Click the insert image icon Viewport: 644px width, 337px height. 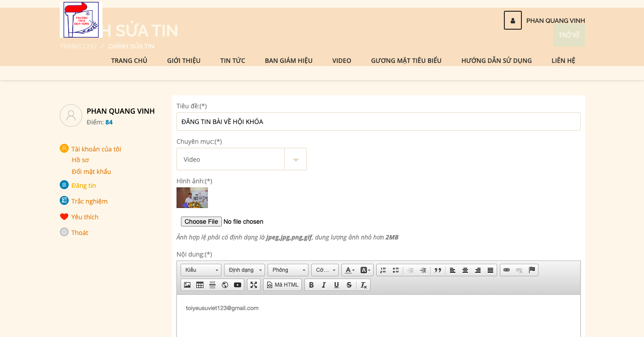tap(187, 285)
